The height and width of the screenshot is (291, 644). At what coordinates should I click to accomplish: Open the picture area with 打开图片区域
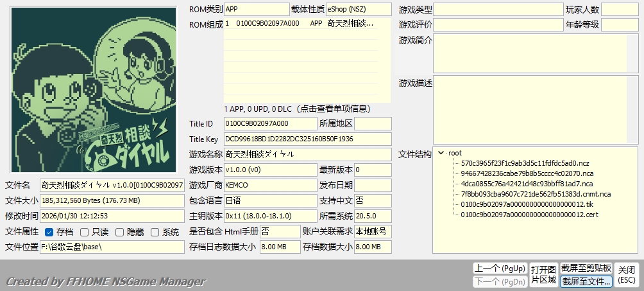(x=543, y=275)
